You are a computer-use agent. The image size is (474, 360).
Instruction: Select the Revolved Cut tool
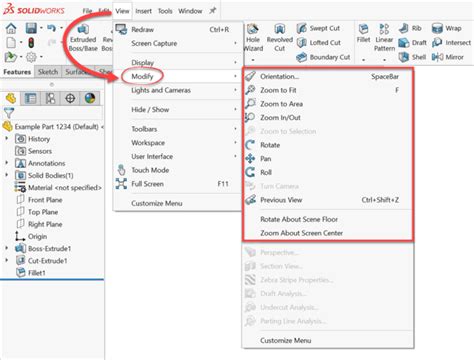coord(280,38)
